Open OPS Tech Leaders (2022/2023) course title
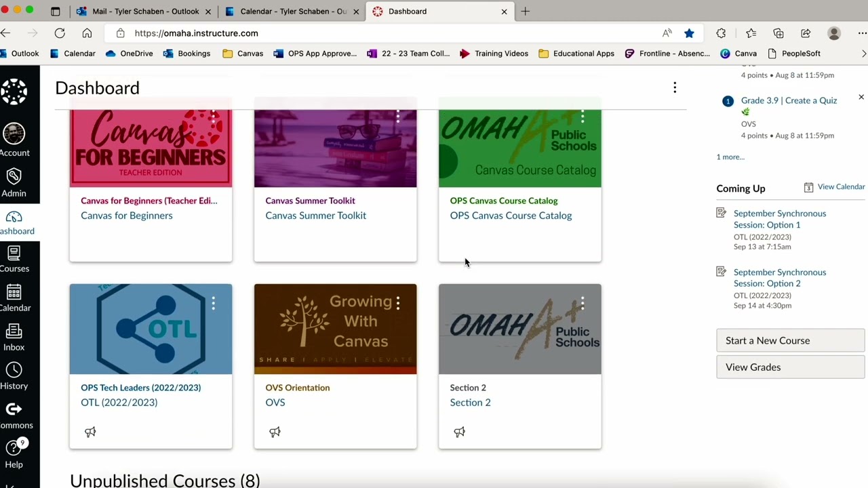 [x=140, y=388]
